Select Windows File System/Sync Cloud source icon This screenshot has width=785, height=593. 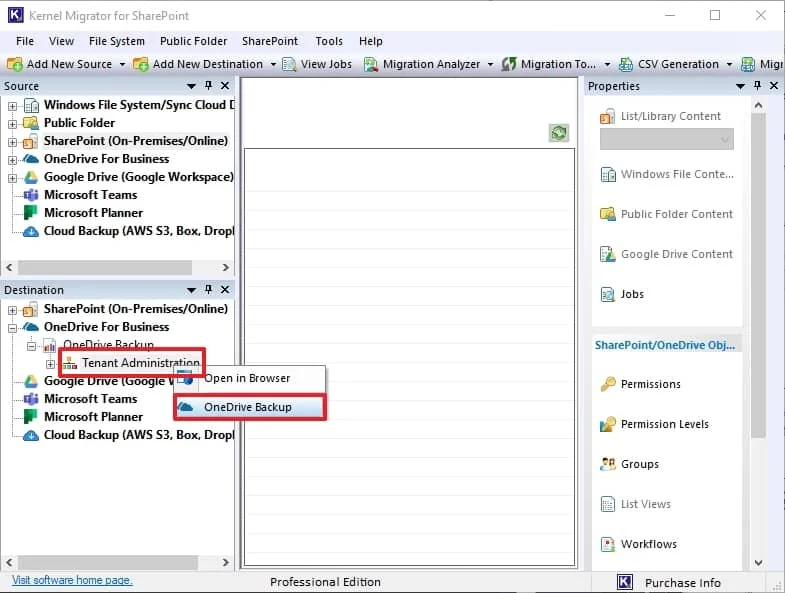(x=32, y=105)
